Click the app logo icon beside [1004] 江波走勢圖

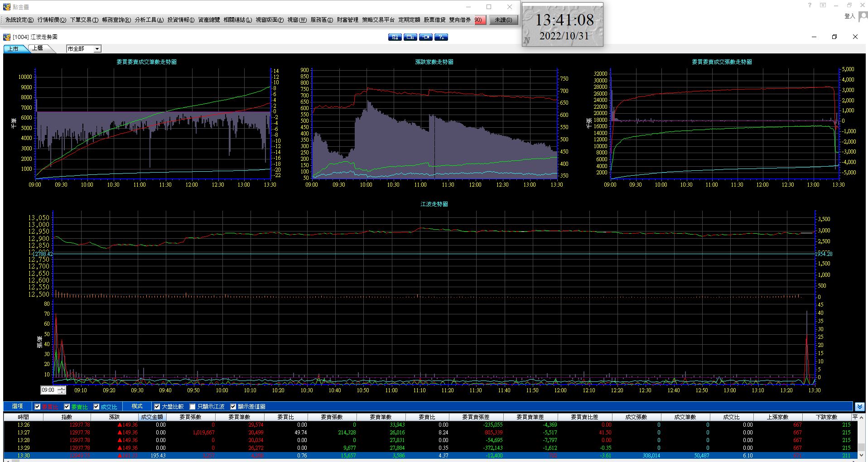pos(7,37)
